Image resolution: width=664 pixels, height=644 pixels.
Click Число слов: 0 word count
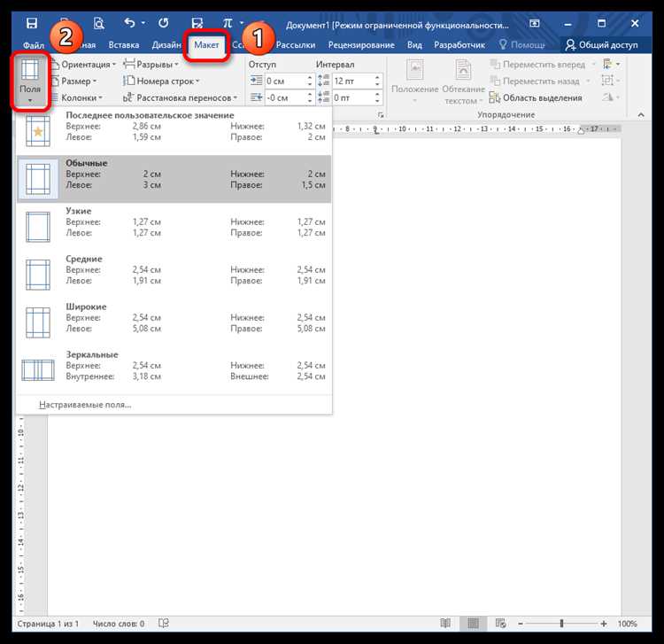click(x=119, y=624)
